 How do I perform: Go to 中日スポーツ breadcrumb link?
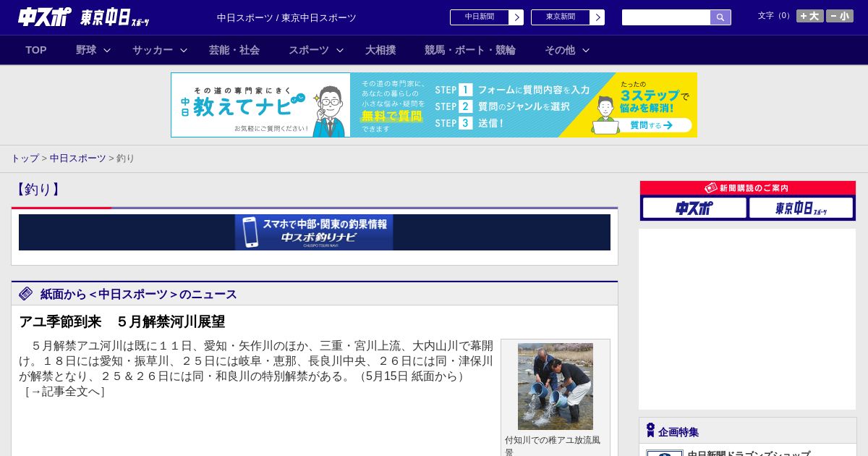78,158
